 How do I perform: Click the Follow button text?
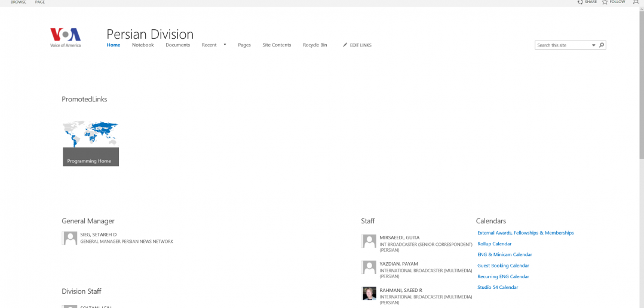pos(617,2)
